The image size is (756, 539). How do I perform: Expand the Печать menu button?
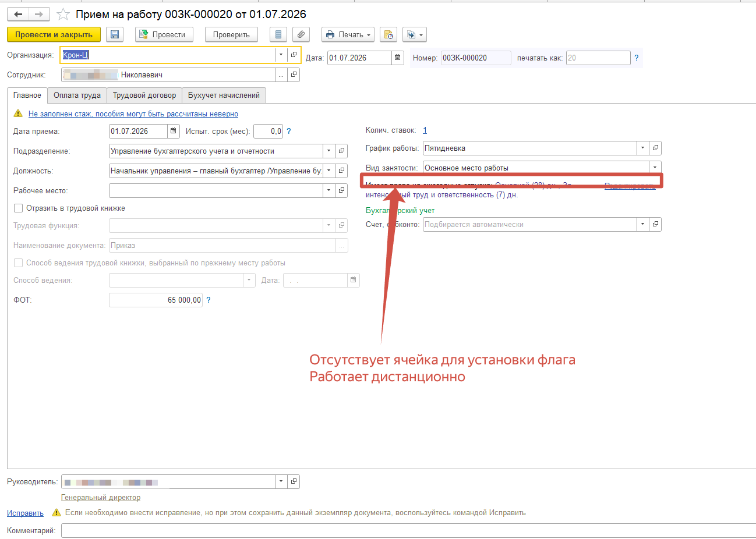tap(348, 34)
